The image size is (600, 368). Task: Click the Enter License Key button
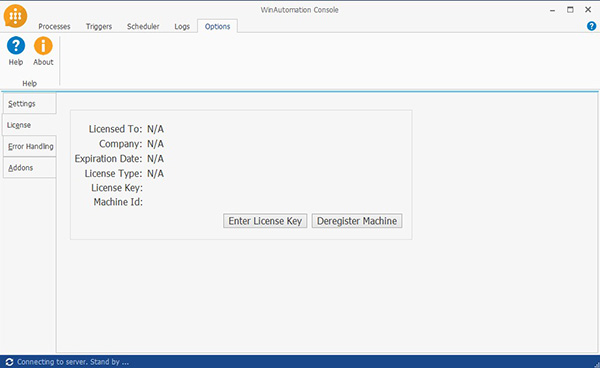265,221
